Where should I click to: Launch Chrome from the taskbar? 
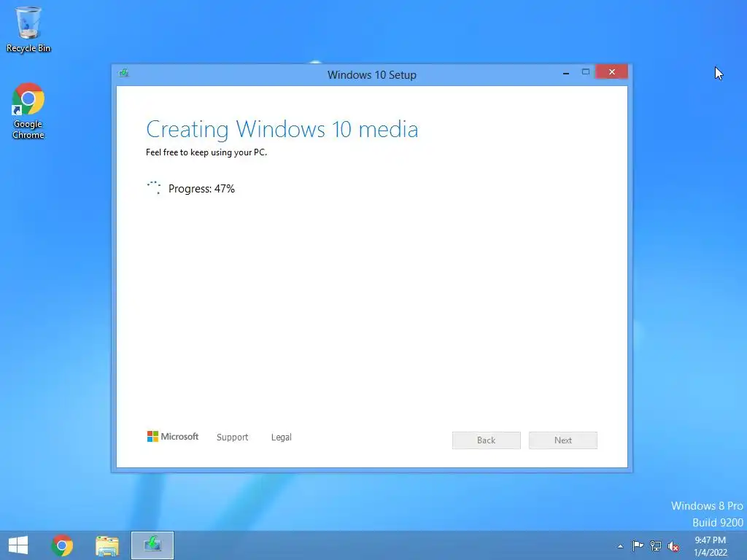[x=62, y=545]
